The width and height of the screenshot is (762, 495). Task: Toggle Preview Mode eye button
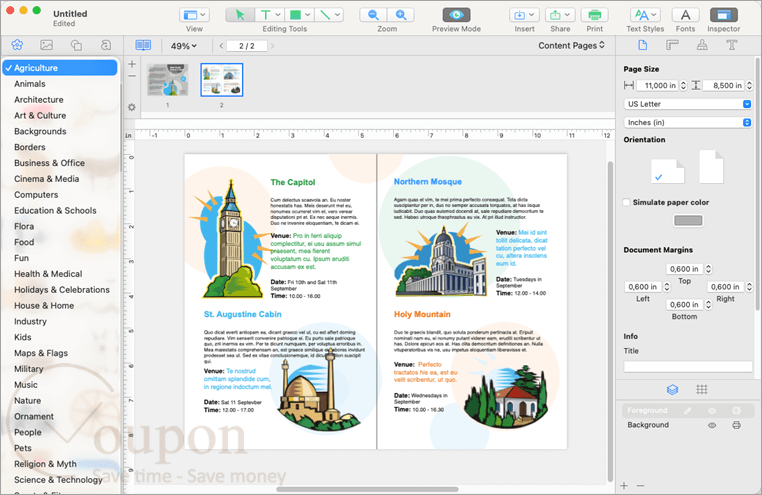point(456,15)
